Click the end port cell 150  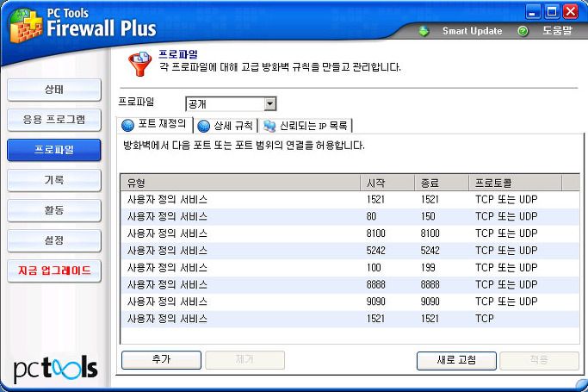(428, 216)
